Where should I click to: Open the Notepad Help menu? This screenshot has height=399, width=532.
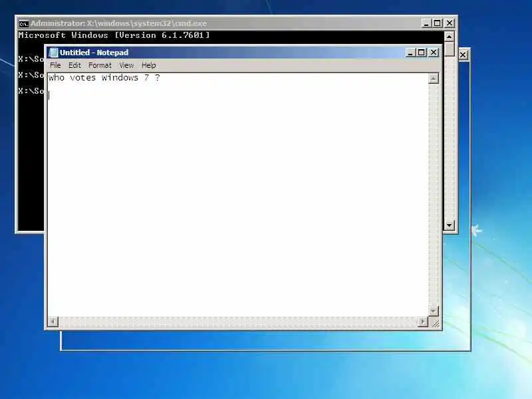coord(148,65)
